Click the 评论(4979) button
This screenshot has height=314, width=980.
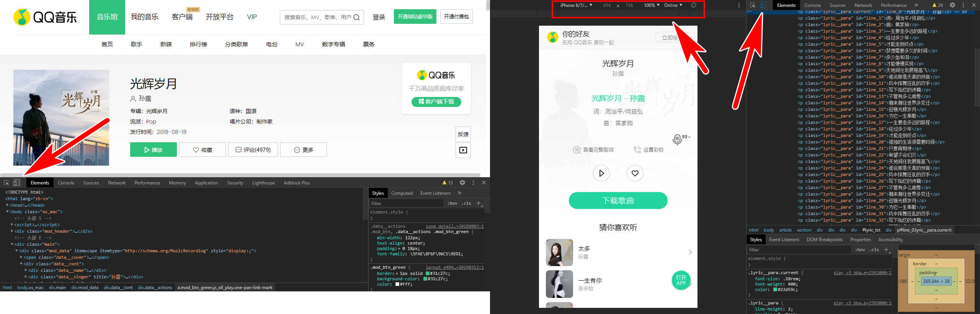(253, 150)
